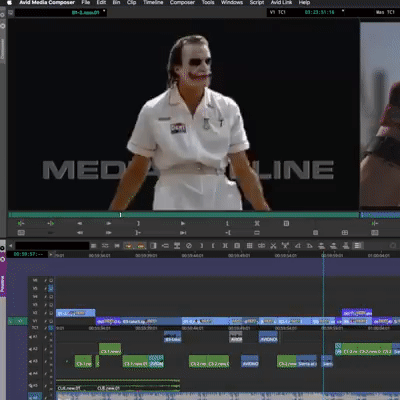Toggle the highlighted V5 video monitor icon
The image size is (400, 400).
(51, 288)
